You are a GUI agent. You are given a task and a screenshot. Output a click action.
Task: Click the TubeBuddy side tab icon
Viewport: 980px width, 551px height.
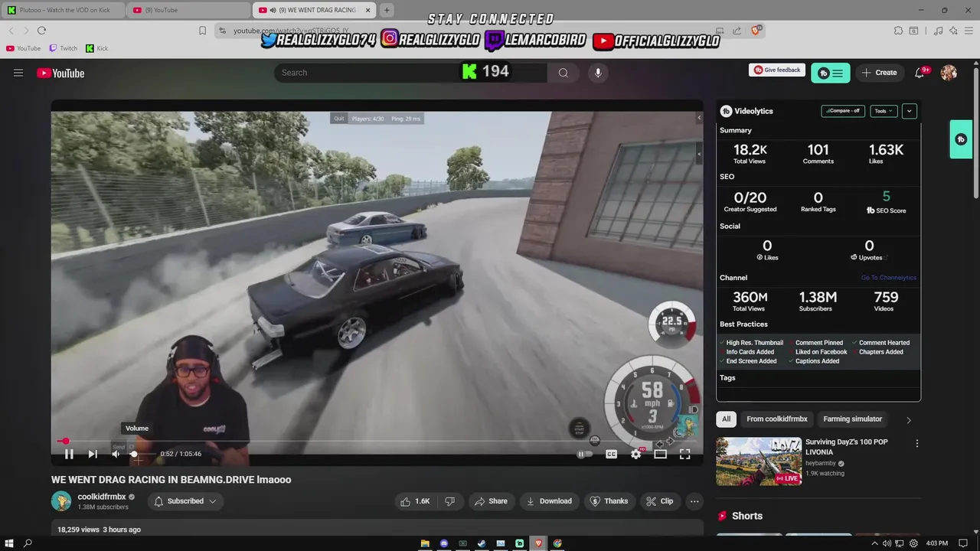pyautogui.click(x=961, y=139)
